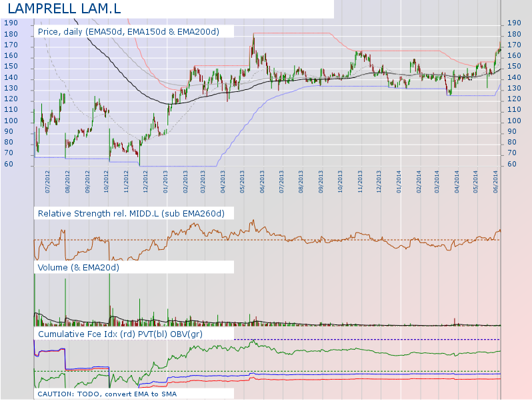This screenshot has height=401, width=532.
Task: Click the 140 value on right price axis
Action: (514, 77)
